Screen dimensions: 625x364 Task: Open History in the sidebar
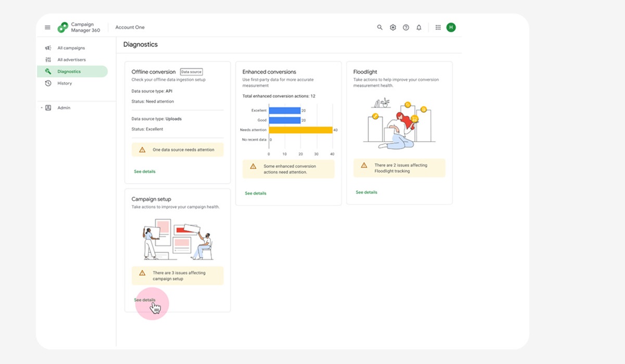click(65, 83)
